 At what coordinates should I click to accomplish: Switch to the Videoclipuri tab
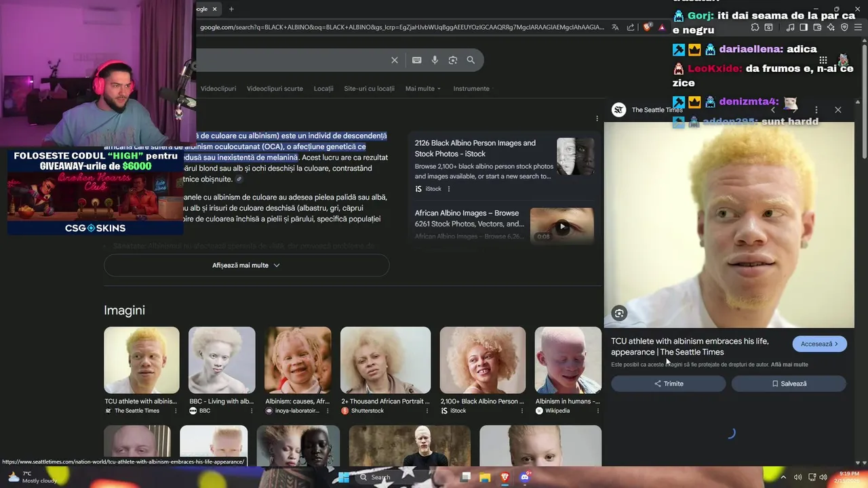[218, 89]
